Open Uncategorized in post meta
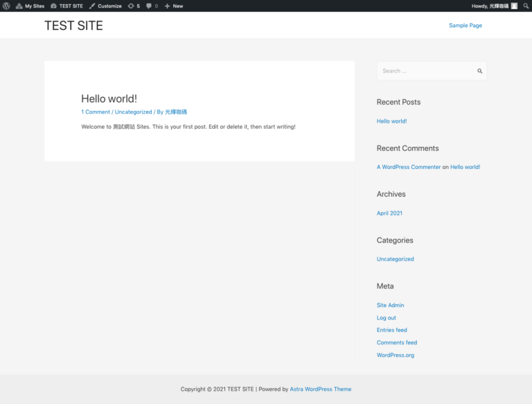532x404 pixels. [x=133, y=112]
